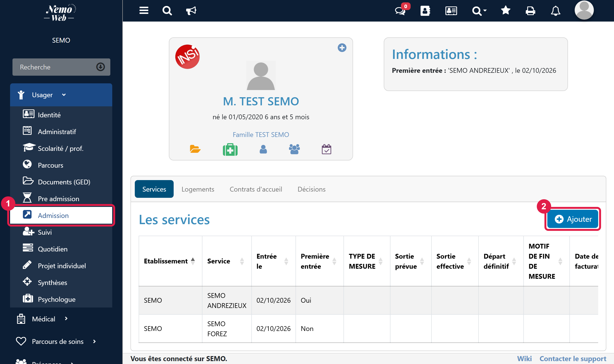Screen dimensions: 614x364
Task: Click the star favorites icon
Action: 505,10
